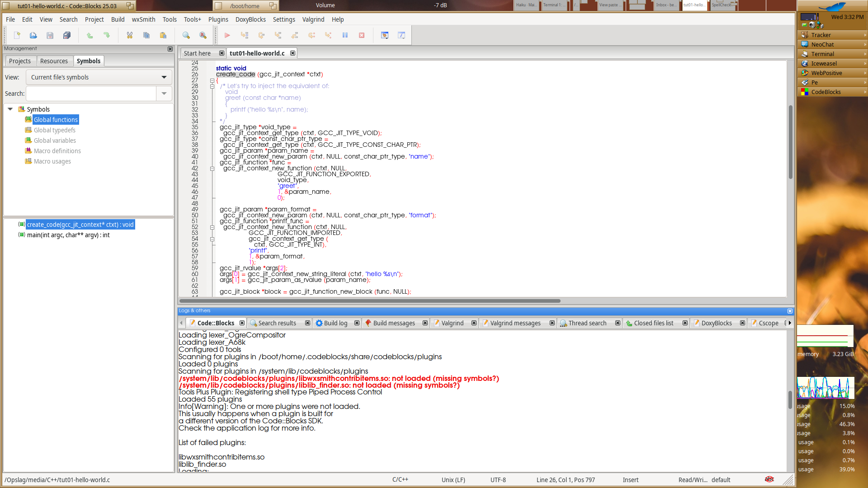Image resolution: width=868 pixels, height=488 pixels.
Task: Expand the Search field dropdown arrow
Action: click(164, 94)
